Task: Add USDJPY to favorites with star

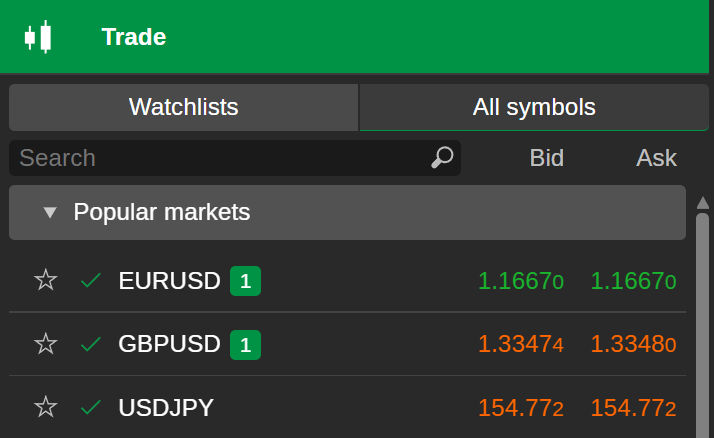Action: point(46,407)
